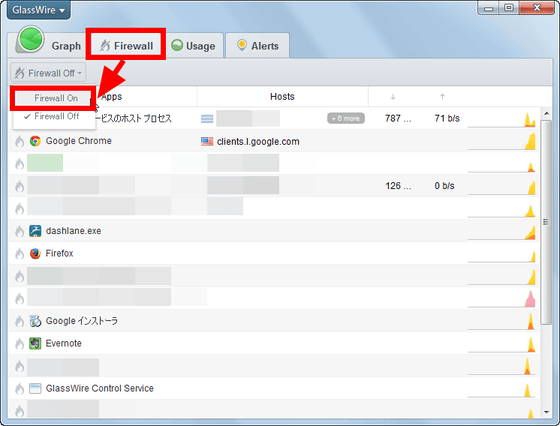Toggle the firewall flame for Firefox
The height and width of the screenshot is (426, 560).
(20, 254)
